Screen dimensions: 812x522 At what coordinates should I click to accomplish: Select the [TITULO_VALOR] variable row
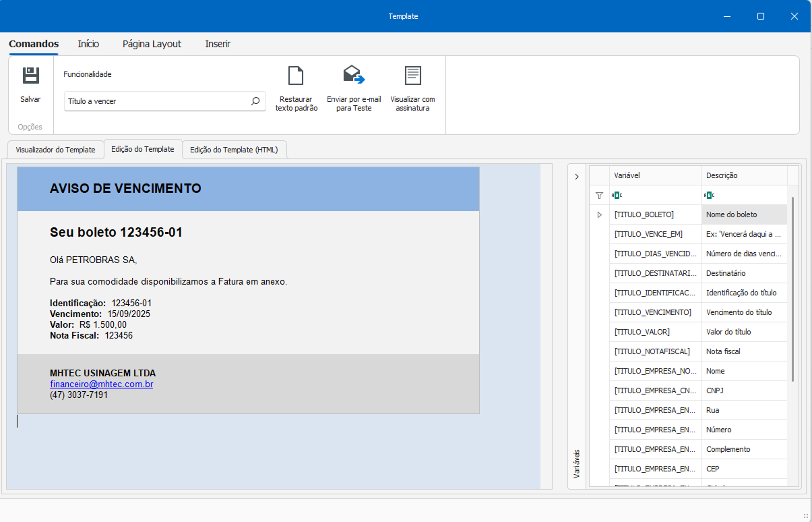click(654, 332)
